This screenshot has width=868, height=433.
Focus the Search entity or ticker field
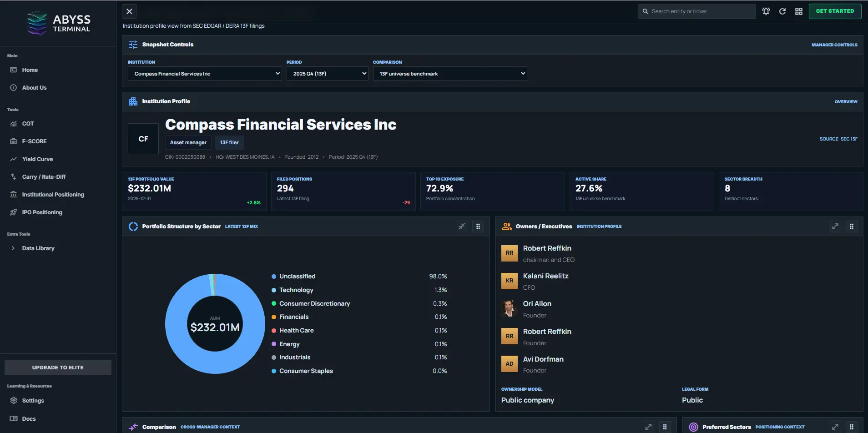coord(697,11)
